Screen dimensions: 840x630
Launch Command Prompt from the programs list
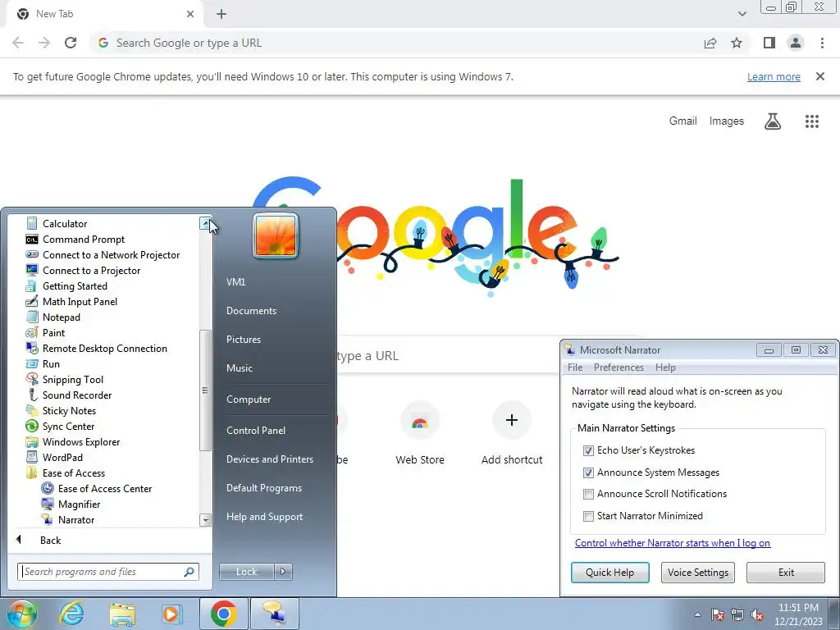(83, 239)
